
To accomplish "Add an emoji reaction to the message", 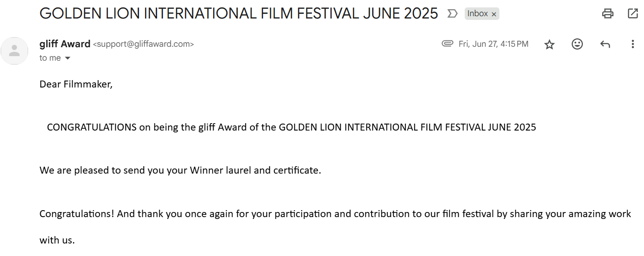I will pos(577,44).
